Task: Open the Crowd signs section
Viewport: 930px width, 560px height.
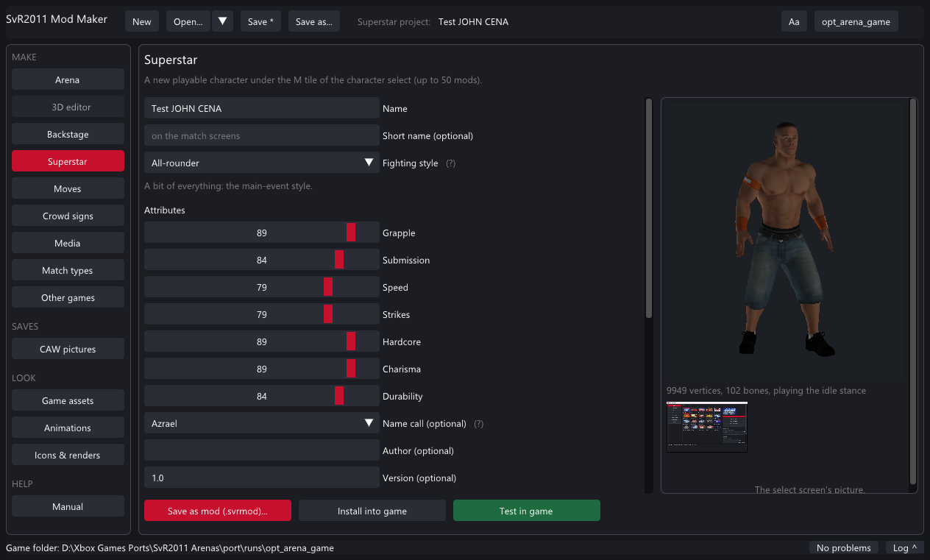Action: point(68,216)
